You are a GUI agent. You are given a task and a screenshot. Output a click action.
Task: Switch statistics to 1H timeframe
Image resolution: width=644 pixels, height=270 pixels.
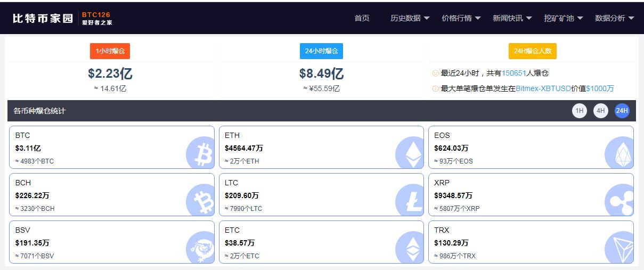[x=580, y=111]
